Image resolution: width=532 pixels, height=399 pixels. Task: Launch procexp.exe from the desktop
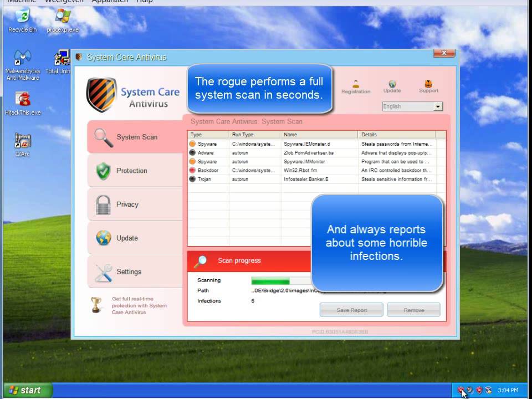tap(63, 21)
